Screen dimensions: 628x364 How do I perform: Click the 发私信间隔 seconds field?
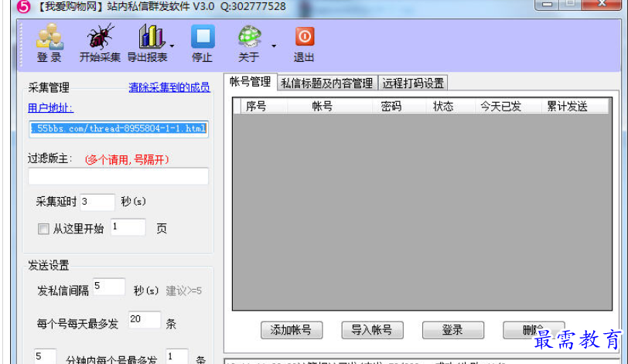point(109,287)
